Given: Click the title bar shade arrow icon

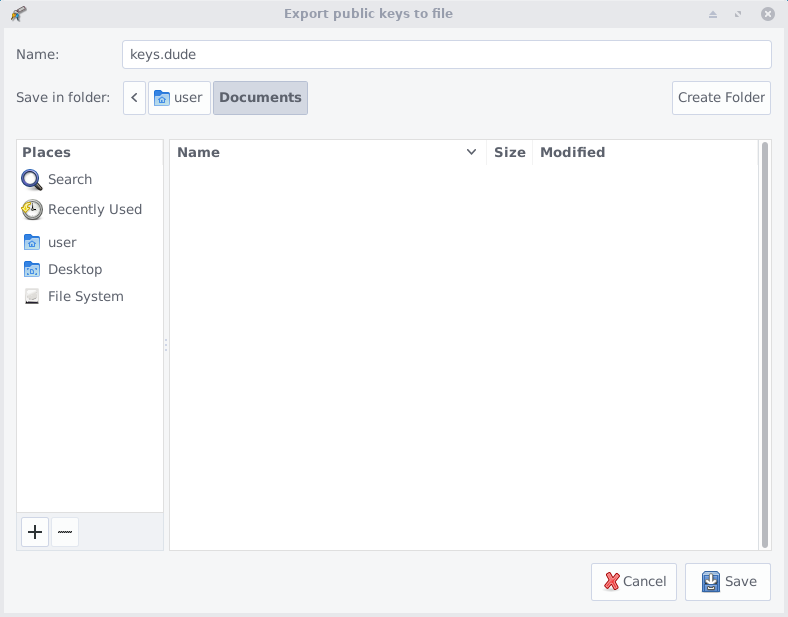Looking at the screenshot, I should (713, 14).
